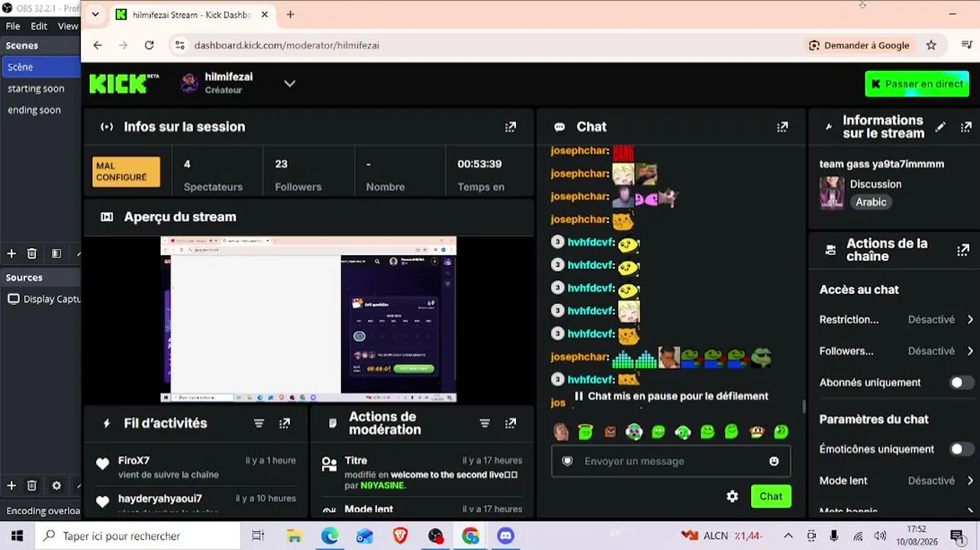Click the Windows taskbar search box
The height and width of the screenshot is (550, 980).
coord(137,536)
